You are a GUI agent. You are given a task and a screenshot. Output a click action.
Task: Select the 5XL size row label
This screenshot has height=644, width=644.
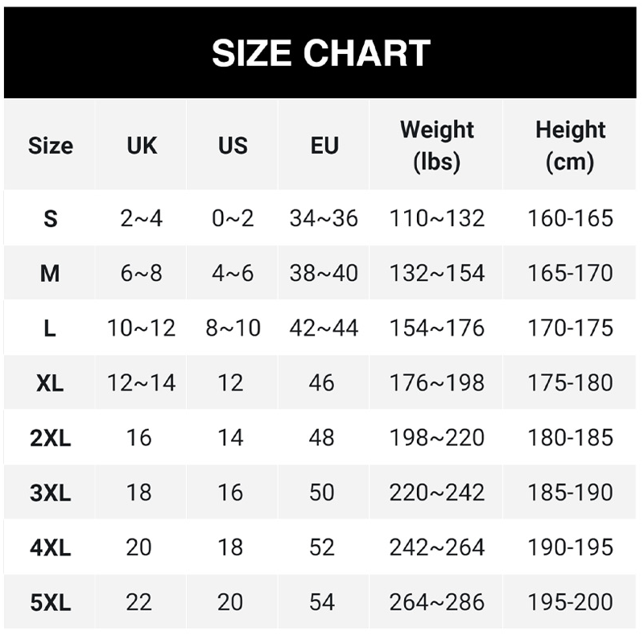(50, 601)
